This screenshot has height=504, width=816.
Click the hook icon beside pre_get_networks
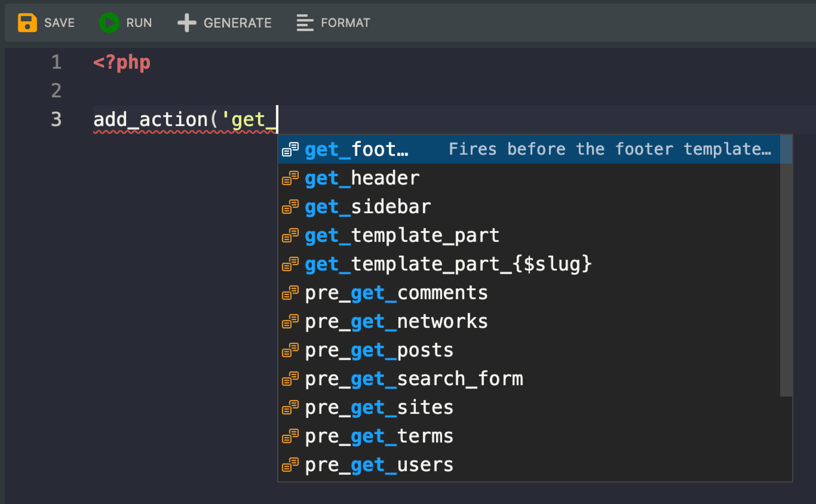click(290, 321)
